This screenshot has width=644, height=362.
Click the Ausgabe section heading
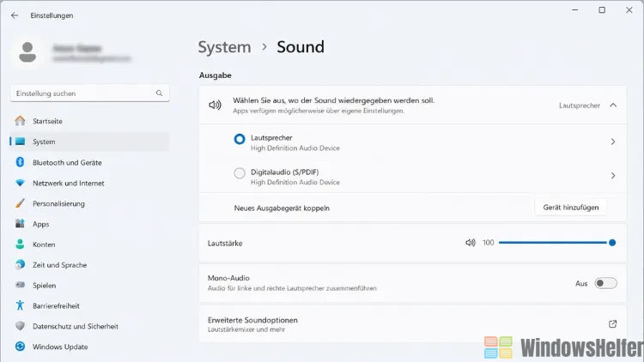coord(216,75)
